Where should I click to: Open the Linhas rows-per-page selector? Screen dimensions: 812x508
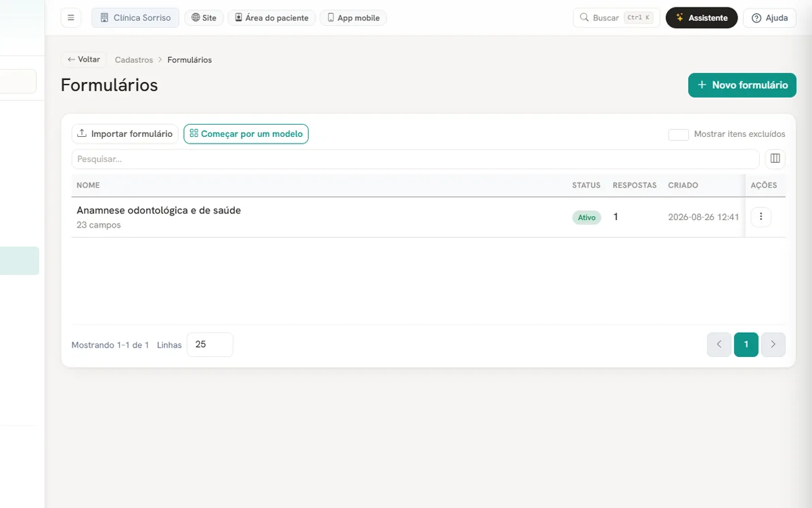(x=210, y=345)
